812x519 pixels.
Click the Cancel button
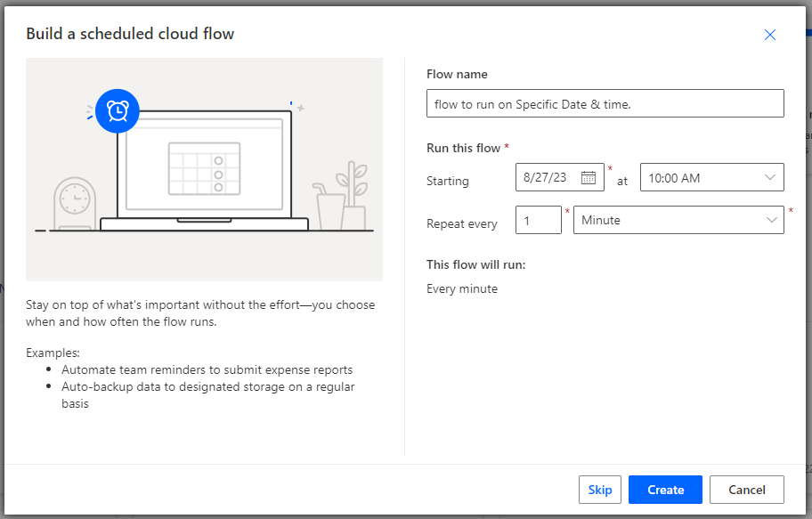pyautogui.click(x=746, y=490)
